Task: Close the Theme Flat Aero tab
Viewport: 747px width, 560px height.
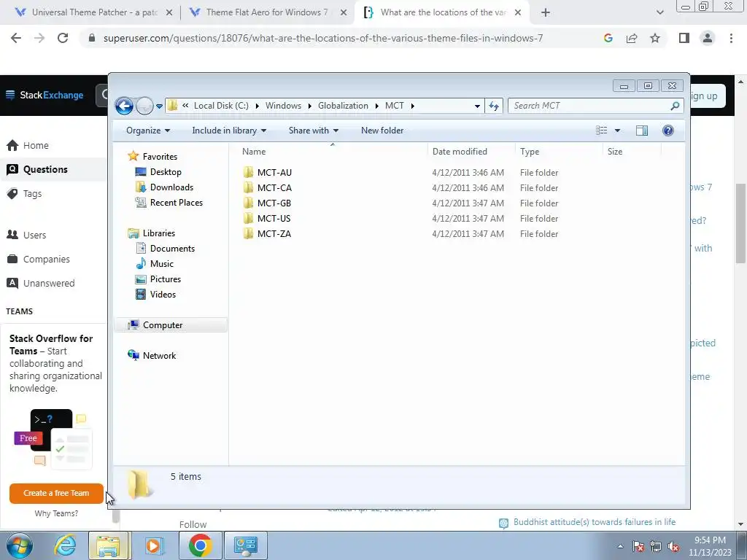Action: [344, 12]
